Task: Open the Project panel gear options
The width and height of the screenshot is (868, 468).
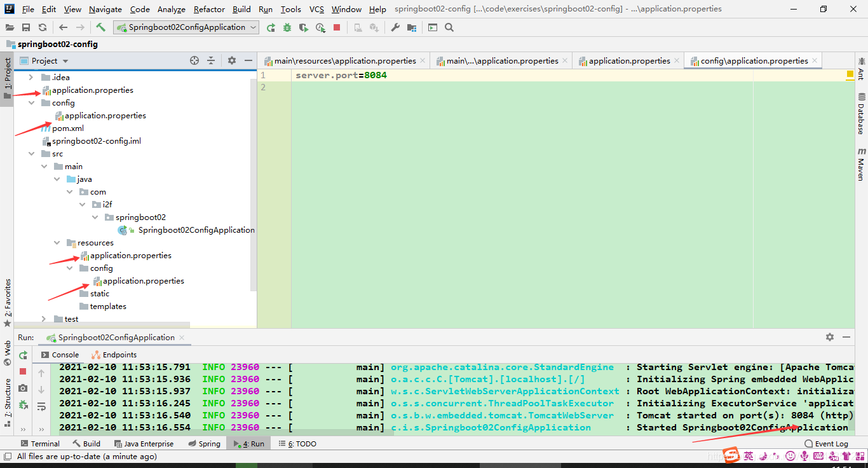Action: tap(231, 60)
